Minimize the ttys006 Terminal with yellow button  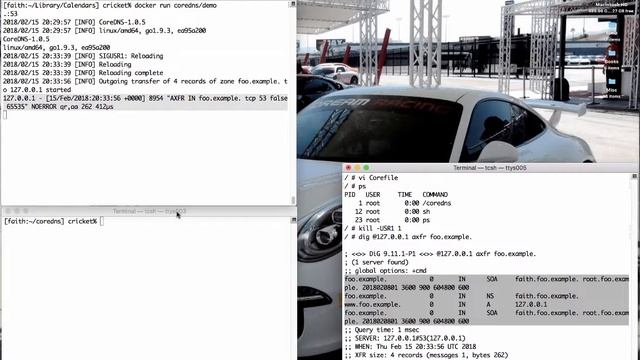[x=357, y=168]
